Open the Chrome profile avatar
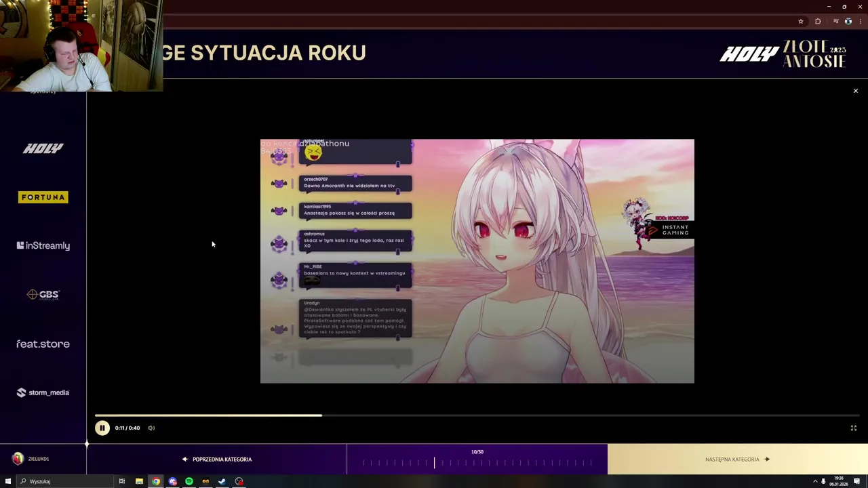Image resolution: width=868 pixels, height=488 pixels. (x=848, y=22)
